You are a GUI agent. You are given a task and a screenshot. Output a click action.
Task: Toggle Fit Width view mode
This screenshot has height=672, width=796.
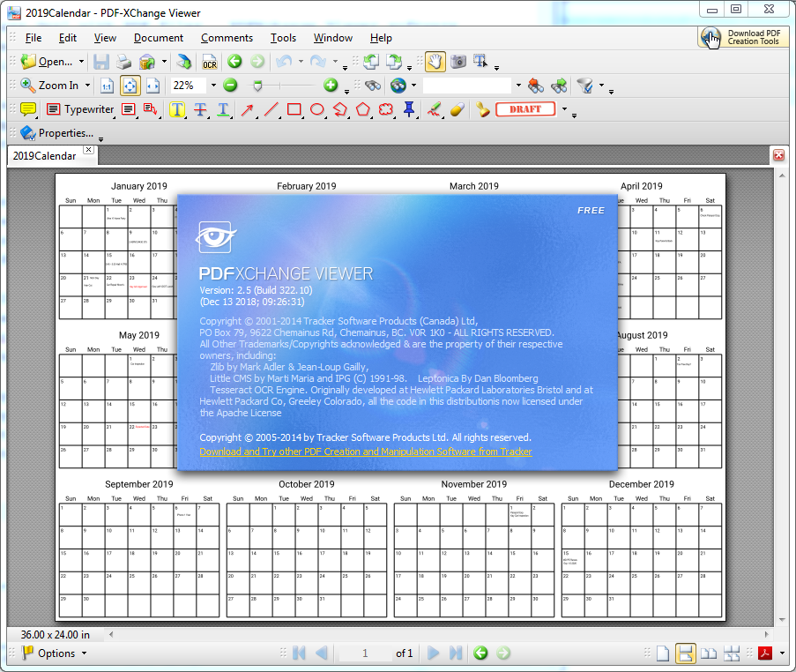[x=153, y=86]
